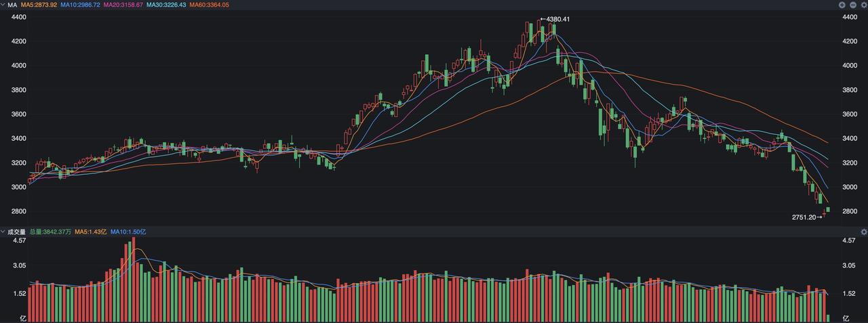Collapse the MA indicator dropdown chevron
868x323 pixels.
3,5
